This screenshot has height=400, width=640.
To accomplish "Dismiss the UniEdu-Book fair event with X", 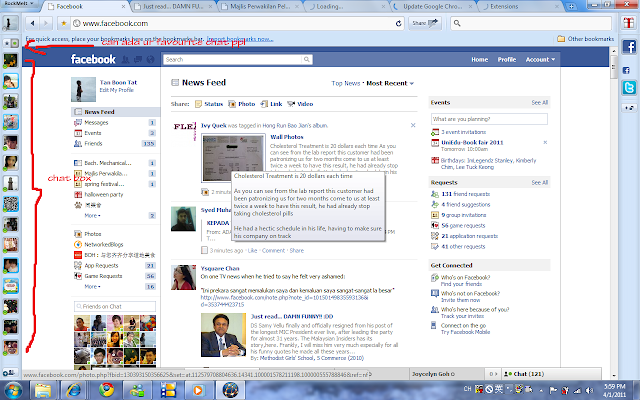I will tap(545, 142).
